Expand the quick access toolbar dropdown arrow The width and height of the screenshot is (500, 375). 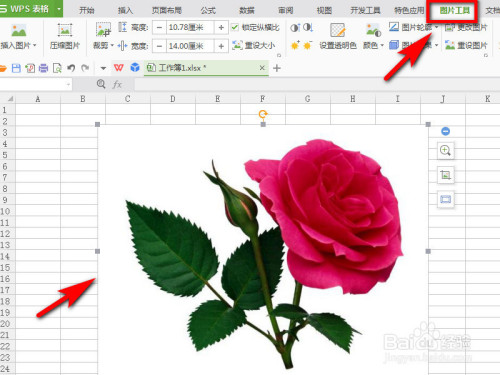103,68
